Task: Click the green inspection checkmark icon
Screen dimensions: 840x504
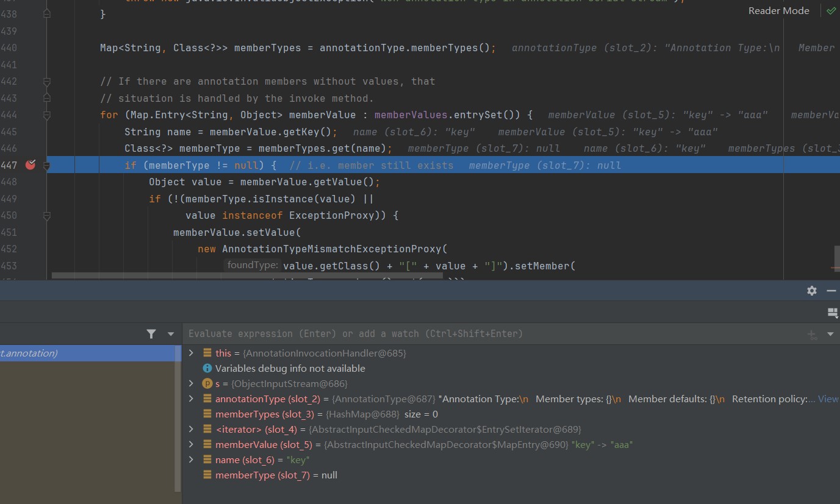Action: pyautogui.click(x=831, y=10)
